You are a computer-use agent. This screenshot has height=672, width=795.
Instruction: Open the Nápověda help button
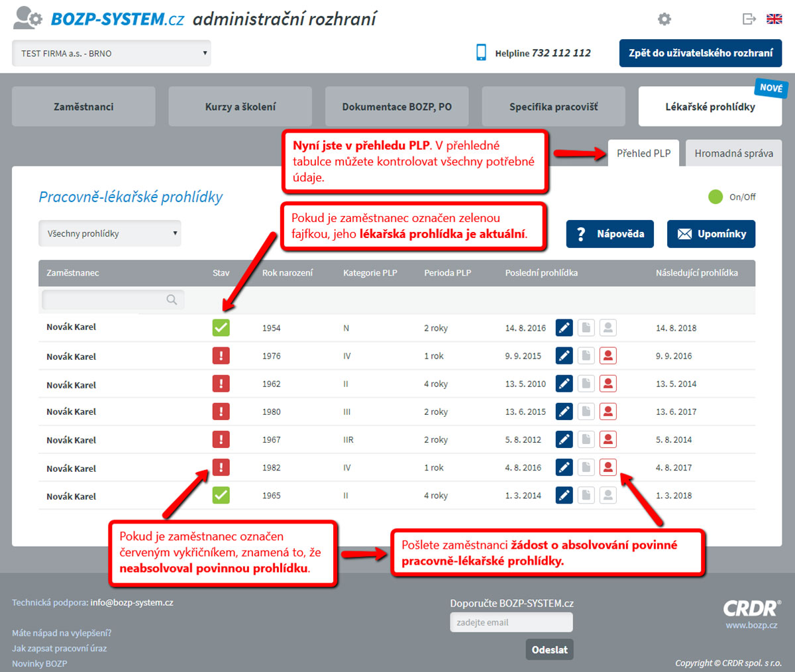point(610,234)
